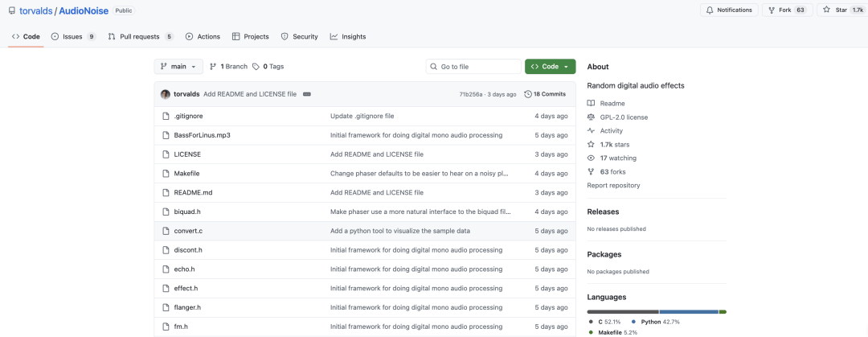Star the AudioNoise repository
Screen dimensions: 868x337
click(842, 10)
